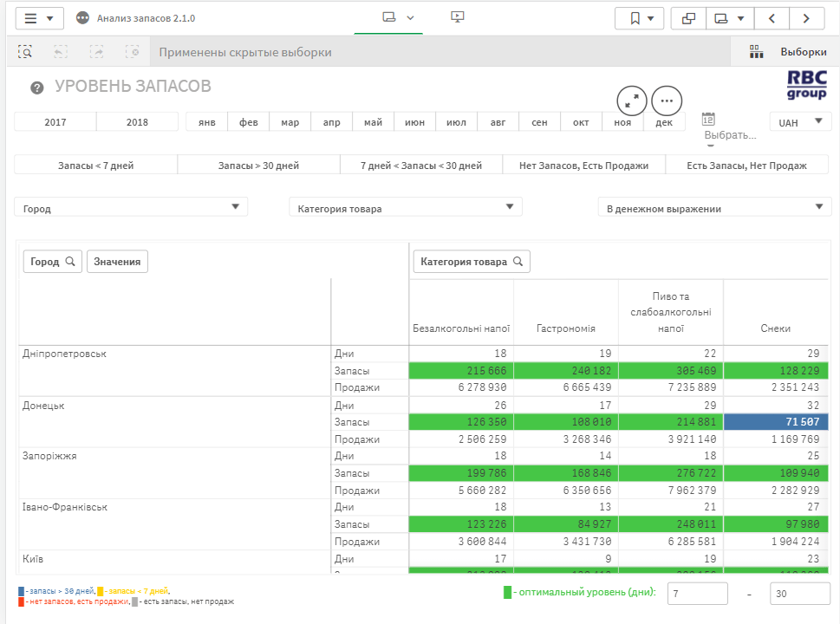
Task: Go to the previous sheet arrow
Action: (772, 18)
